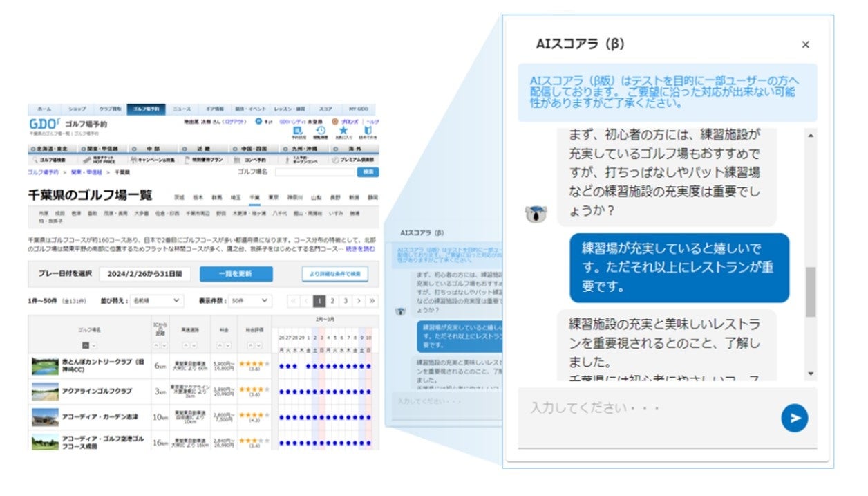Open the スコア navigation tab
The width and height of the screenshot is (868, 496).
[x=325, y=109]
